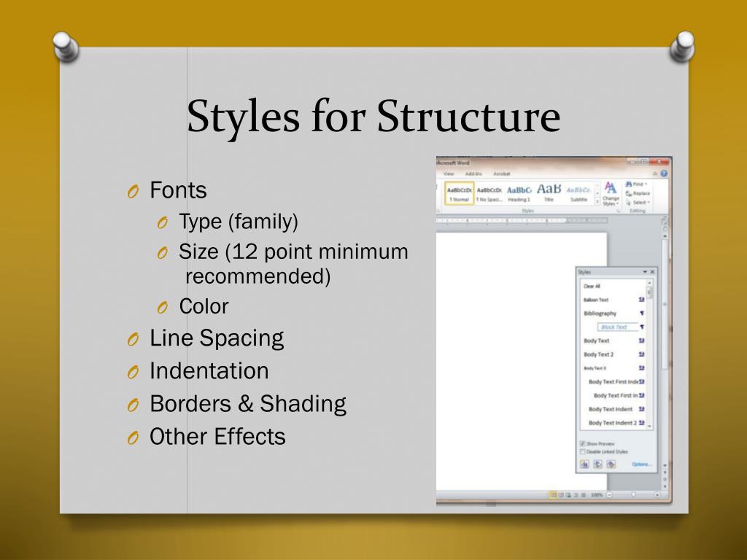Click the Change Styles icon in Word ribbon
The width and height of the screenshot is (747, 560).
tap(611, 187)
